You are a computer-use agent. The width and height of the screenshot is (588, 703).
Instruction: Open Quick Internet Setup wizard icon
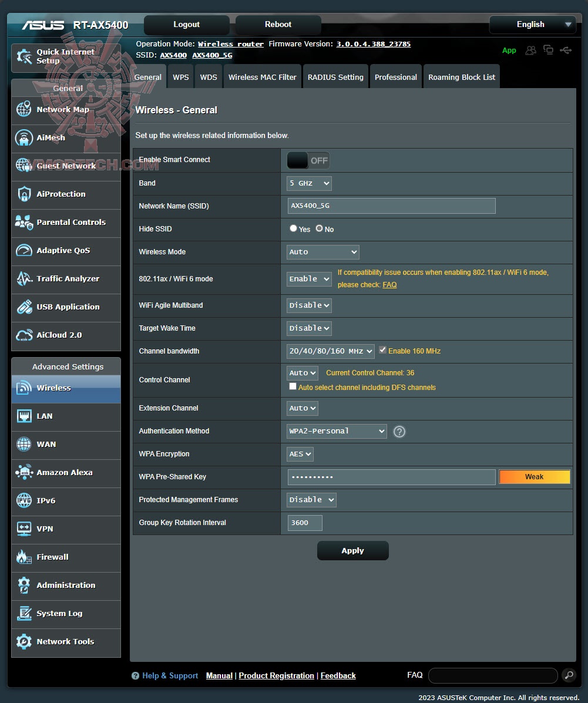24,56
